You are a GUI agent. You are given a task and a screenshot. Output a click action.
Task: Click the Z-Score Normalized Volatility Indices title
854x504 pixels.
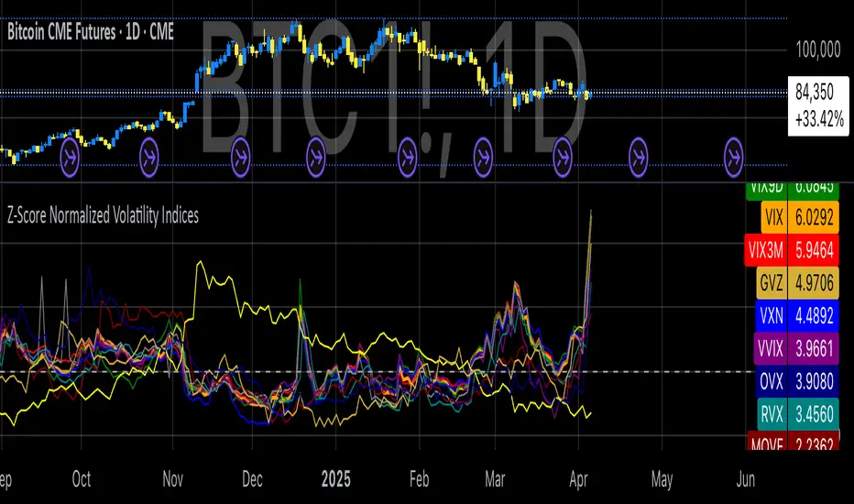[103, 215]
